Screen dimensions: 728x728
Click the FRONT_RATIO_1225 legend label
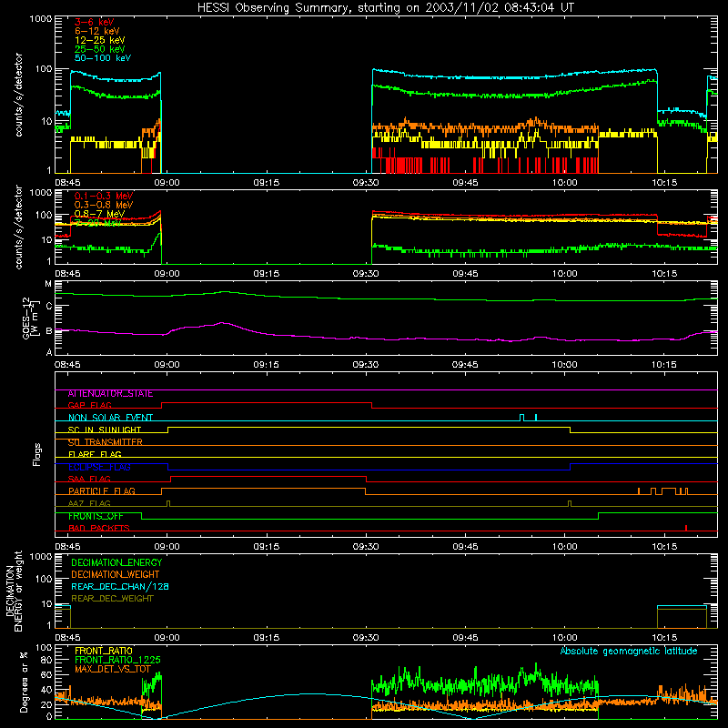(117, 660)
